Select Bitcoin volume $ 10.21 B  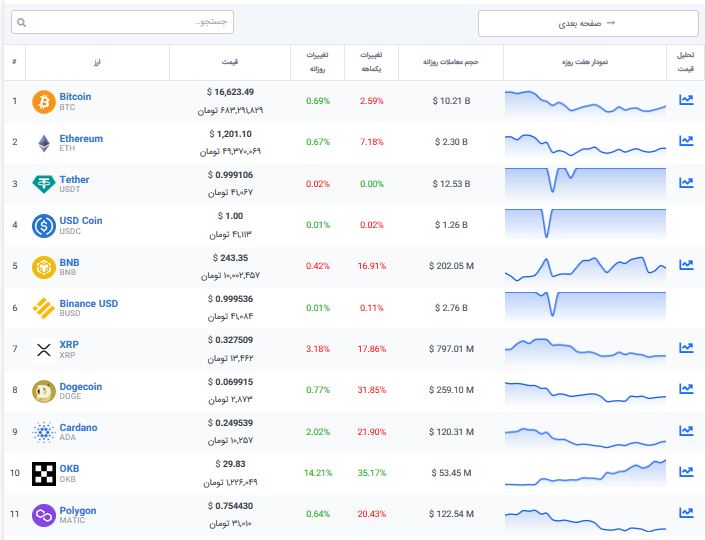point(451,101)
